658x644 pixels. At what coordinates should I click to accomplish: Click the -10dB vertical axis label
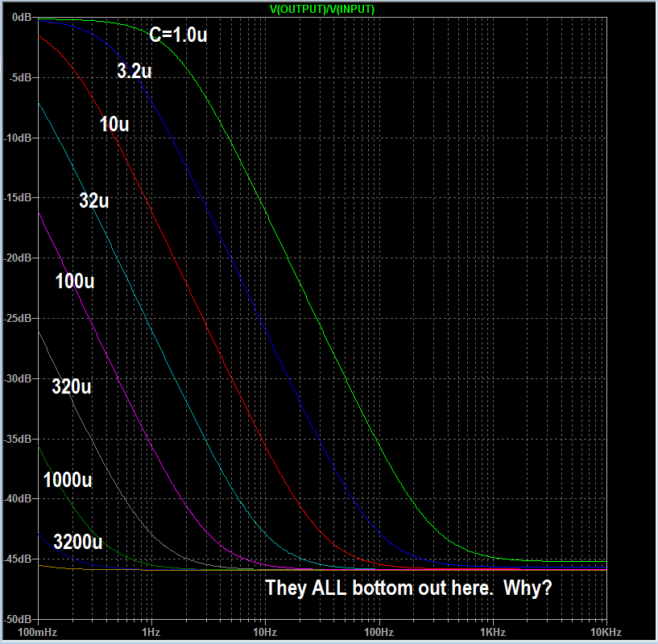18,138
